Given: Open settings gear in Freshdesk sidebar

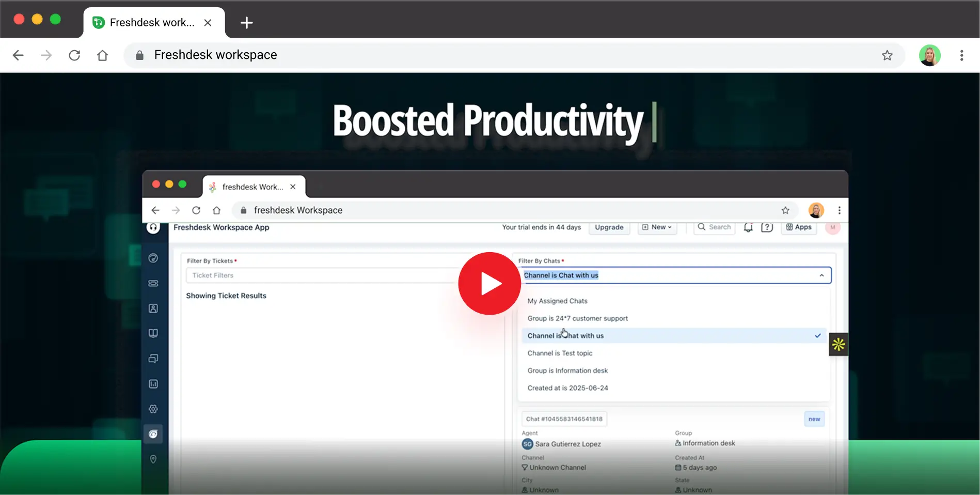Looking at the screenshot, I should click(x=153, y=409).
